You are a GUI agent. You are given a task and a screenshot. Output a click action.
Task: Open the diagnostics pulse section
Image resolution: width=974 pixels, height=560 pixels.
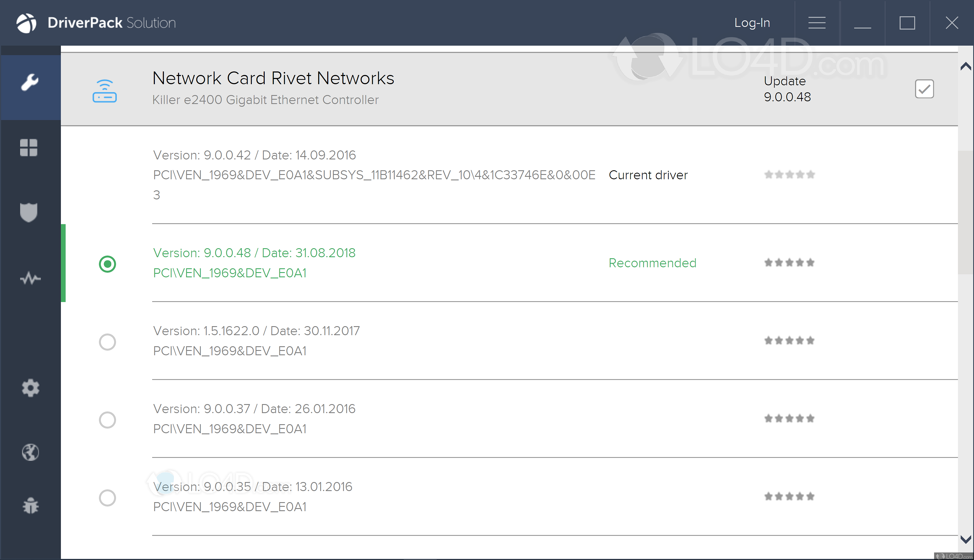[30, 278]
